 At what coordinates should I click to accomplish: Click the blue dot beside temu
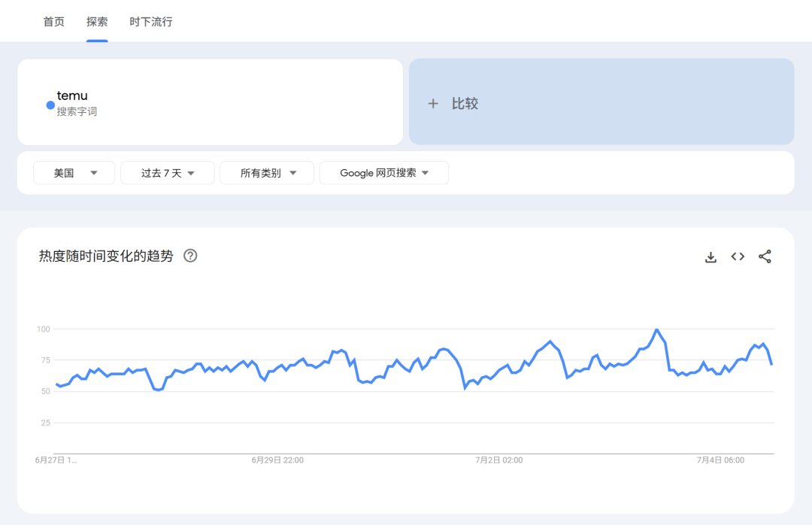click(x=49, y=105)
